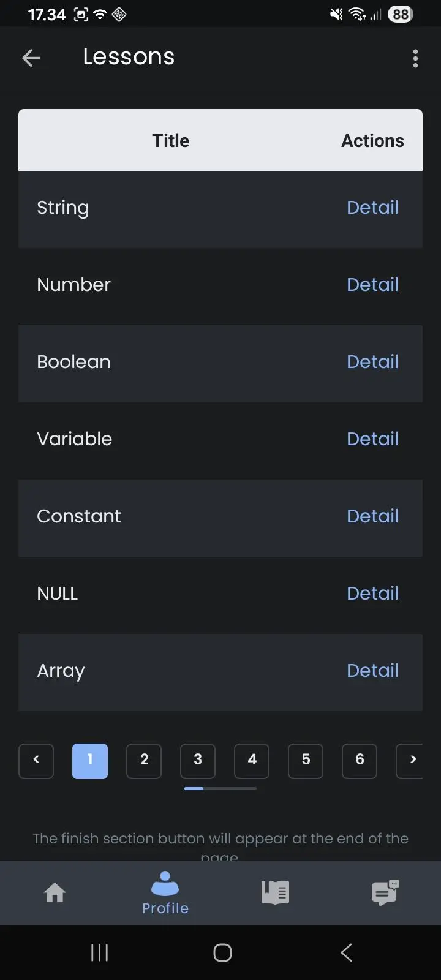Open the book lessons icon in bottom bar

point(275,892)
